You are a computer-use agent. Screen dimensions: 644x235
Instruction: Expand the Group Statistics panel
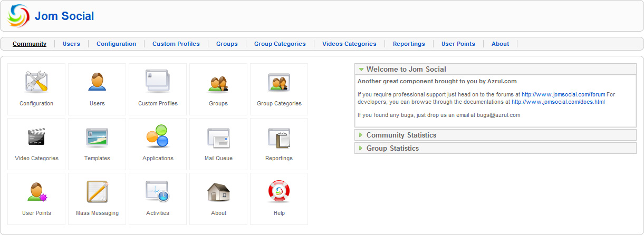[x=495, y=148]
